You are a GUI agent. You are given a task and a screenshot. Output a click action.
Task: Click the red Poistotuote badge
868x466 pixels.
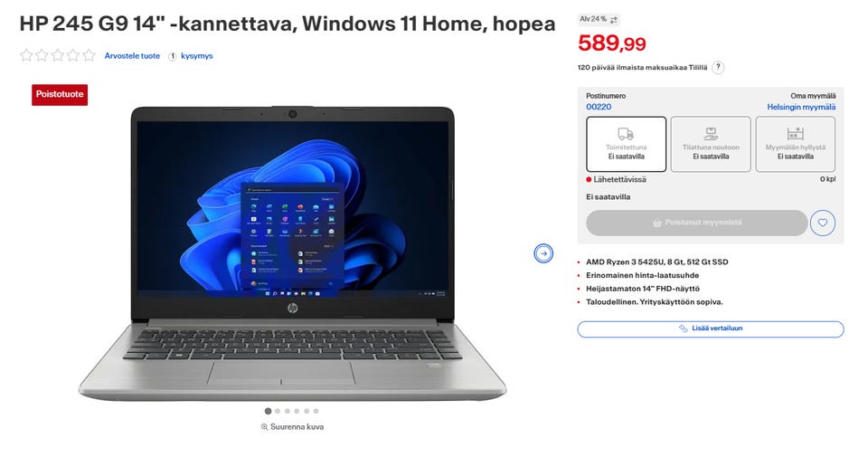click(60, 95)
